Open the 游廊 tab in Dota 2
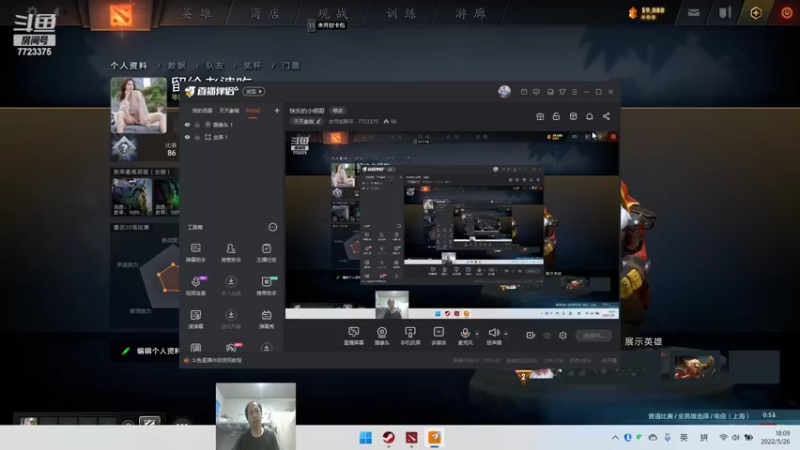Screen dimensions: 800x450 click(x=470, y=13)
